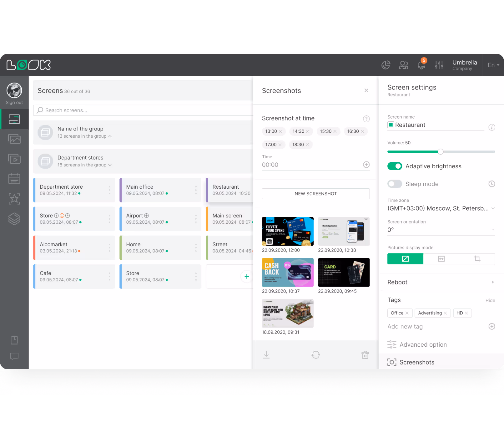Enable Sleep mode switch
The image size is (504, 423).
pos(395,184)
